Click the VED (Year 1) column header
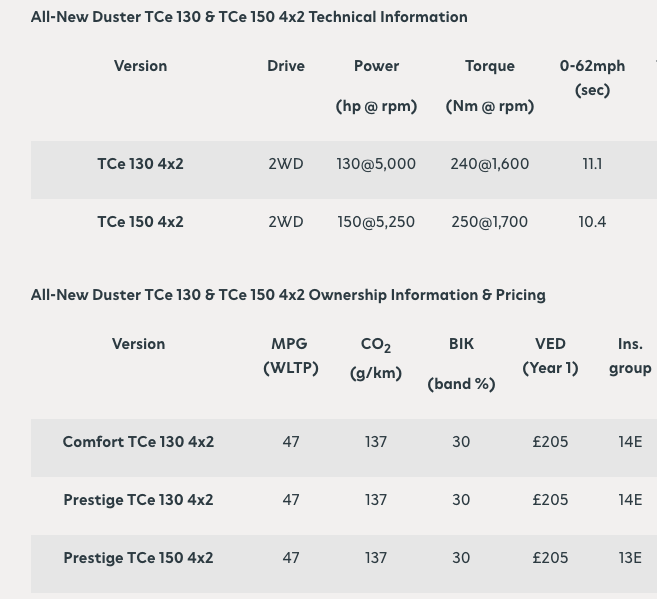Screen dimensions: 657x599 click(x=550, y=356)
